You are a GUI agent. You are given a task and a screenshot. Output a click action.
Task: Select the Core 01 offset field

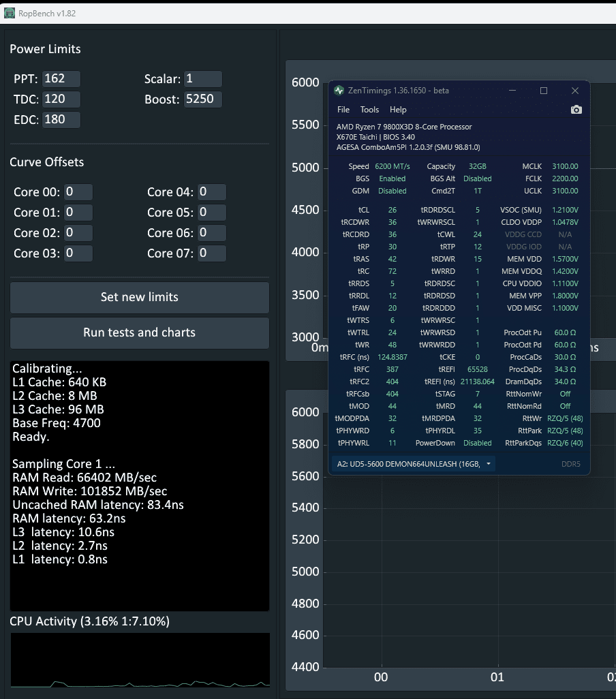tap(78, 212)
